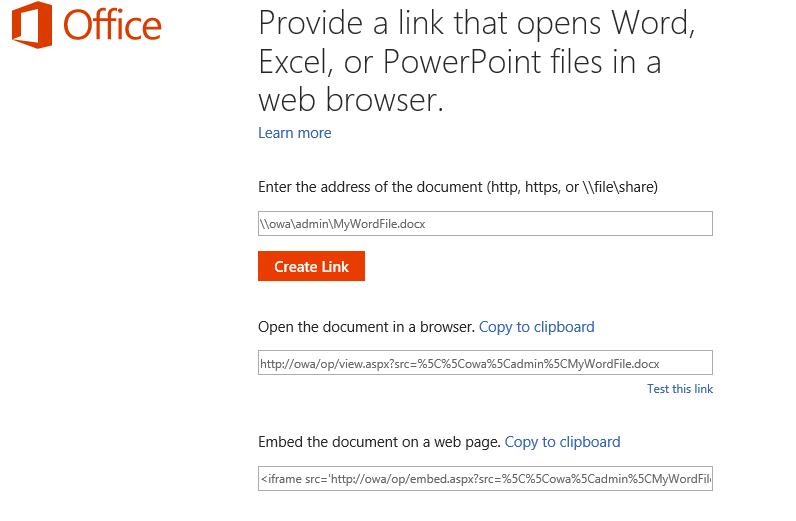Copy the browser view link to clipboard
Image resolution: width=796 pixels, height=521 pixels.
click(x=537, y=327)
